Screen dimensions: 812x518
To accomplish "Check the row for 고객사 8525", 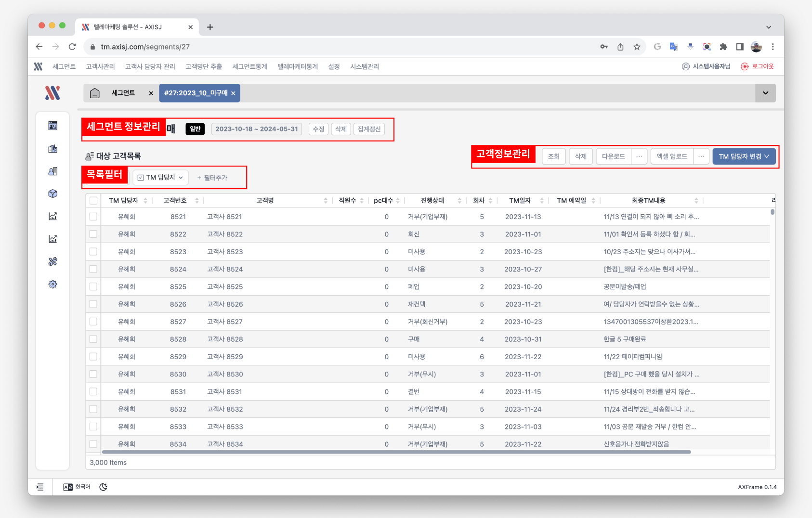I will pyautogui.click(x=93, y=286).
